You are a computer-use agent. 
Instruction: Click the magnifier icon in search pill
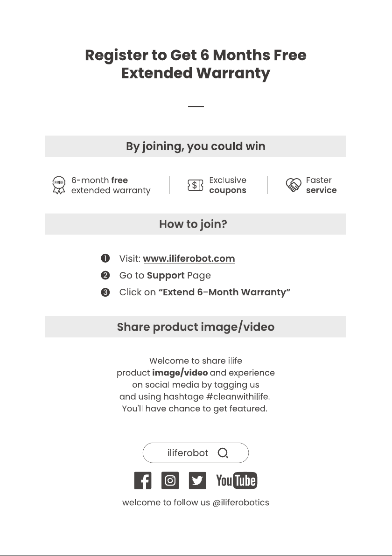click(x=223, y=453)
